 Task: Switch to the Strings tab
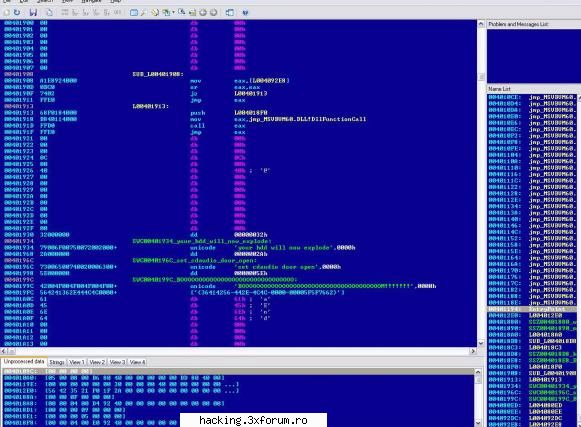click(x=57, y=362)
